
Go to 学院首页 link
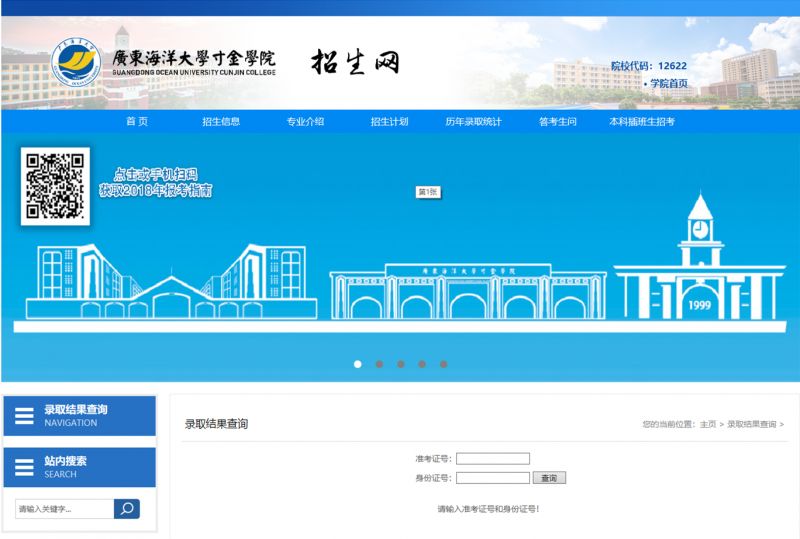pos(669,83)
